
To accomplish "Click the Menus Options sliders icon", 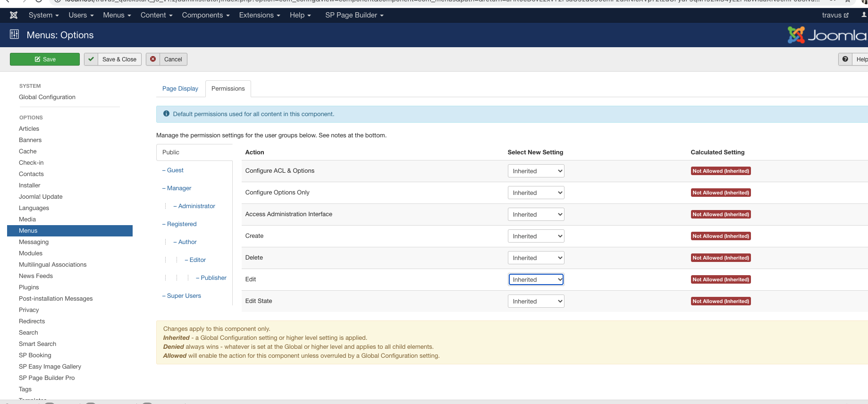I will click(15, 34).
